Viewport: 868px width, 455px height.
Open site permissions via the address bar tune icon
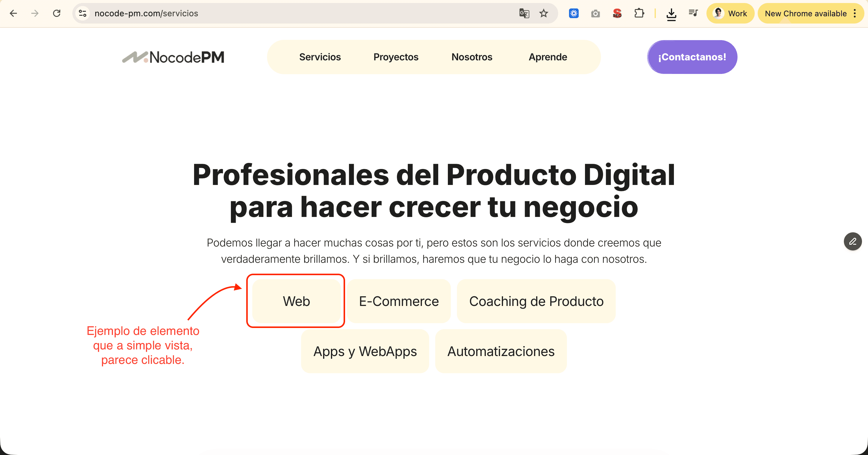pyautogui.click(x=82, y=14)
